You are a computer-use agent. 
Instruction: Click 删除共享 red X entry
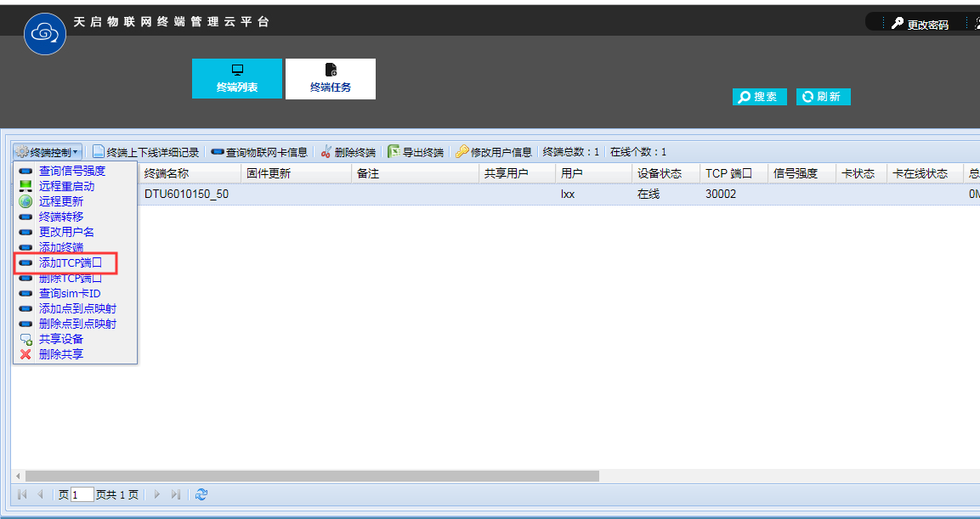(25, 354)
